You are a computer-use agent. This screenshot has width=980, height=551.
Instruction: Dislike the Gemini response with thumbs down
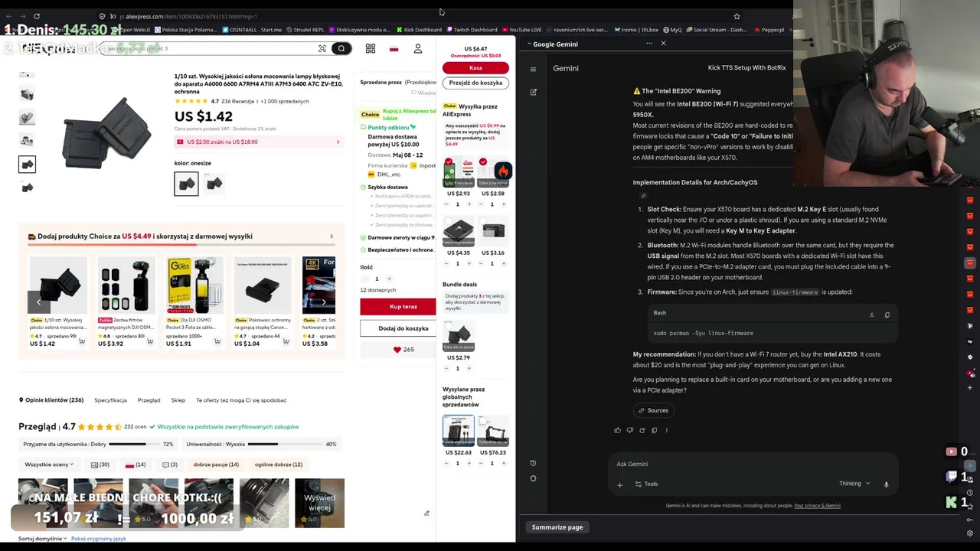(x=630, y=430)
